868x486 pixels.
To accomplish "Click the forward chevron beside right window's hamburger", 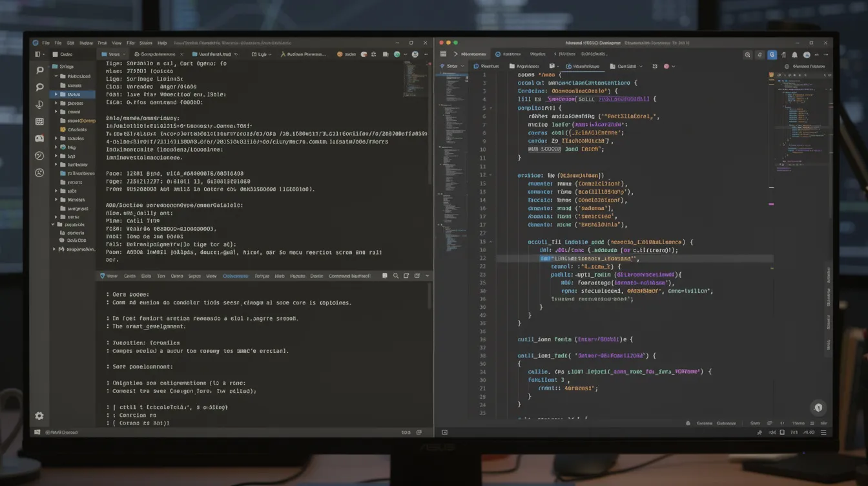I will (x=455, y=55).
